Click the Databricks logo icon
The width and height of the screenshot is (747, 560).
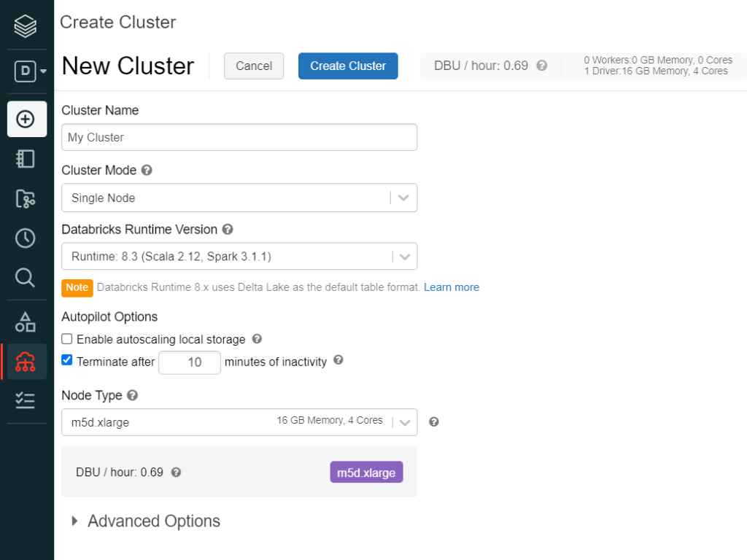click(x=26, y=26)
